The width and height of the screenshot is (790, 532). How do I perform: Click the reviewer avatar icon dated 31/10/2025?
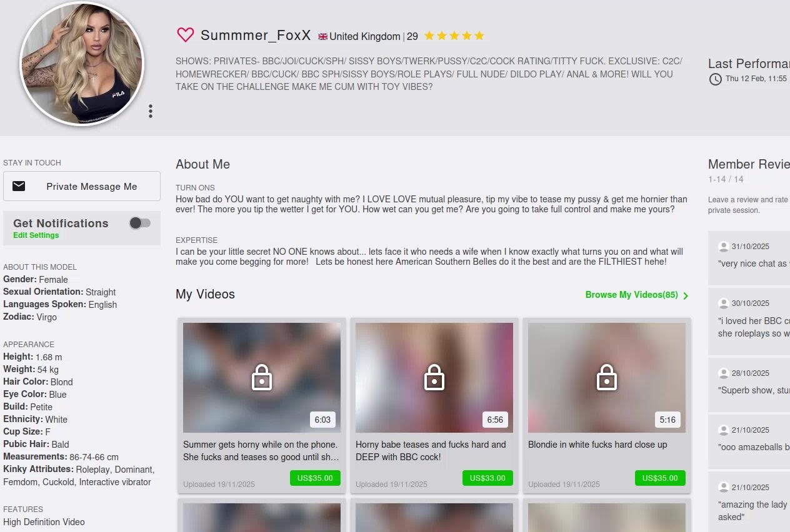[x=724, y=247]
